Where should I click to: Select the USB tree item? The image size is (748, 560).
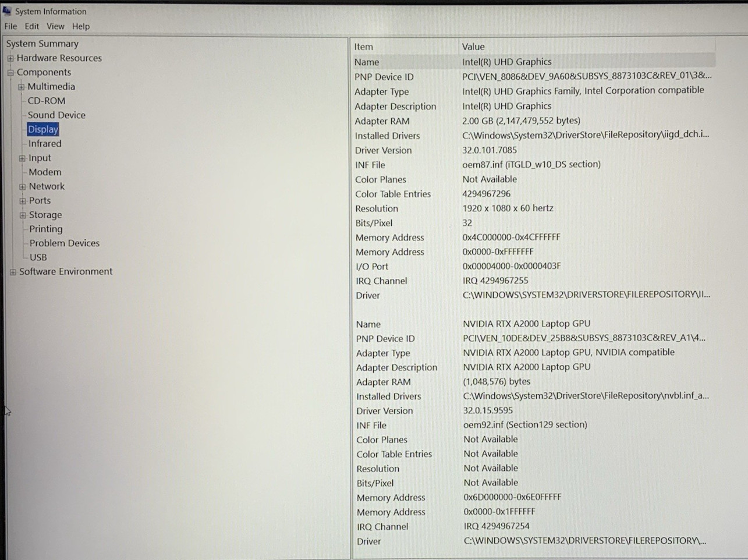click(x=38, y=257)
